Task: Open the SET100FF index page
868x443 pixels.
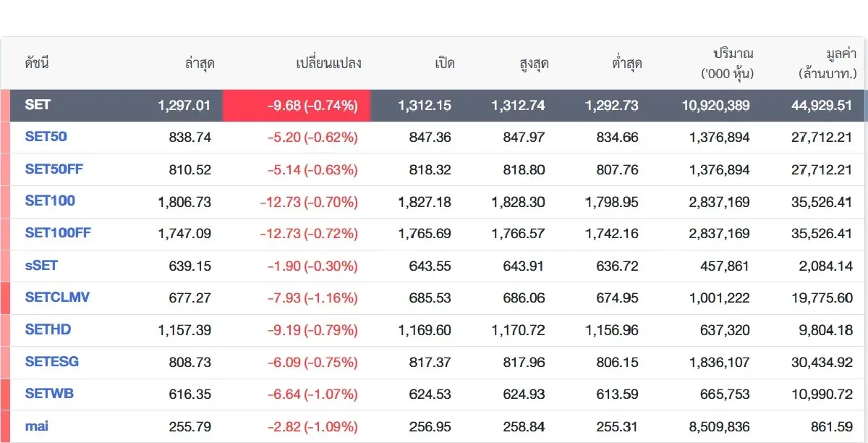Action: pyautogui.click(x=58, y=233)
